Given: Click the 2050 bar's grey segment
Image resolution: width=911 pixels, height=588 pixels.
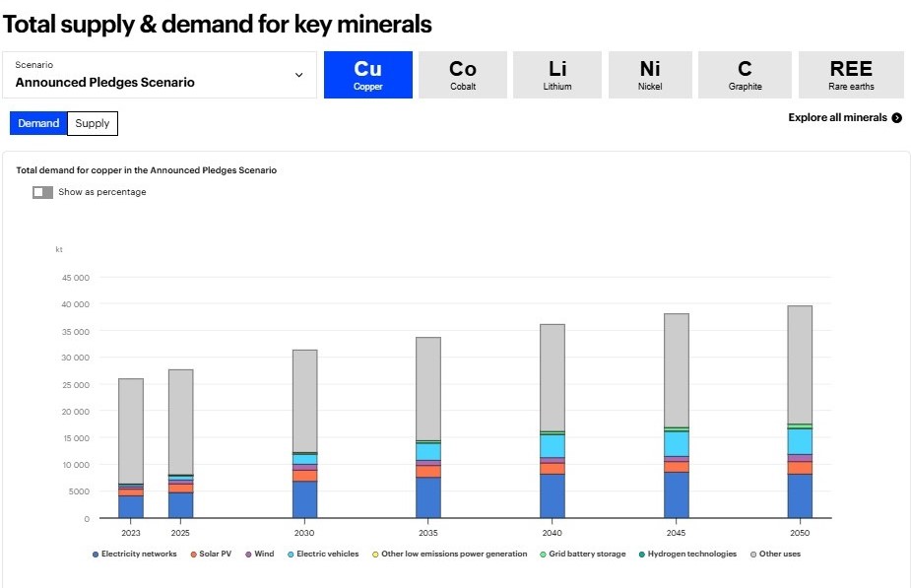Looking at the screenshot, I should point(800,364).
